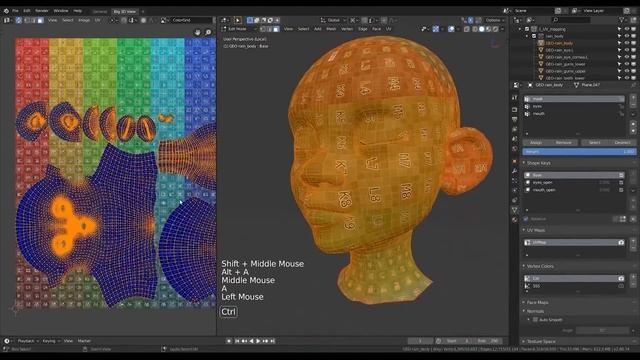Toggle X-ray display icon

(467, 29)
